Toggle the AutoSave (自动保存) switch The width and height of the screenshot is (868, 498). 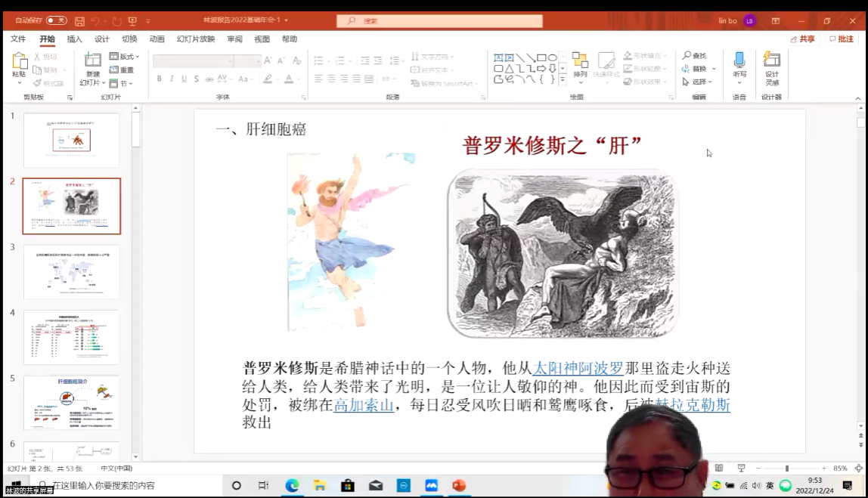point(57,20)
